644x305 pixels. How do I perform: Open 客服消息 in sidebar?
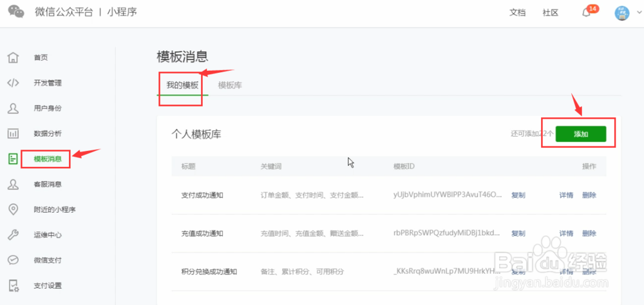pyautogui.click(x=48, y=184)
